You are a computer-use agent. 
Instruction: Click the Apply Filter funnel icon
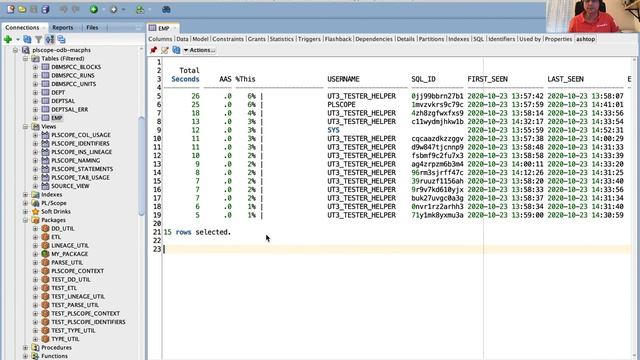[x=38, y=39]
